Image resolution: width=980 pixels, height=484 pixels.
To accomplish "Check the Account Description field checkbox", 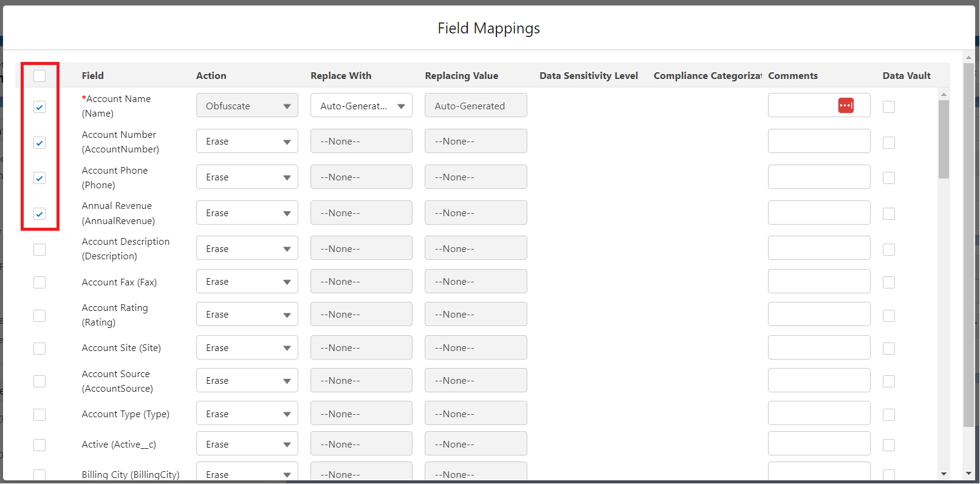I will [39, 250].
